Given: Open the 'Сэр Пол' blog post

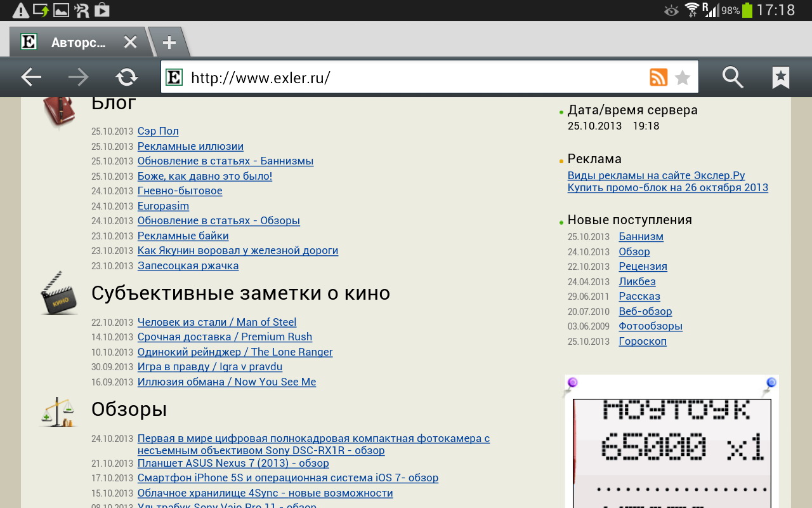Looking at the screenshot, I should tap(158, 131).
